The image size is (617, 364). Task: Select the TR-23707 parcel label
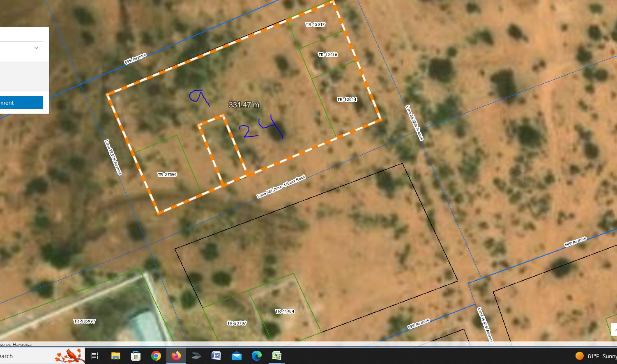pos(237,323)
